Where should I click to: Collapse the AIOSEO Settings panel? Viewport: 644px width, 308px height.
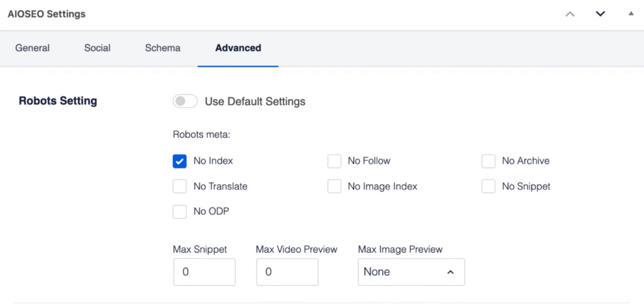point(631,13)
